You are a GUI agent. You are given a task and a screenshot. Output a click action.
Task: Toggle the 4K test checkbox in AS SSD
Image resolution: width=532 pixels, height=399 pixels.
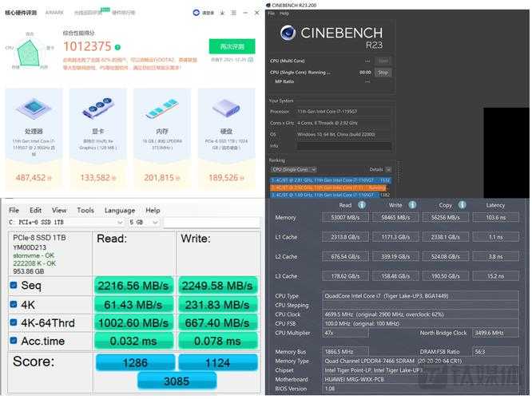[x=14, y=304]
